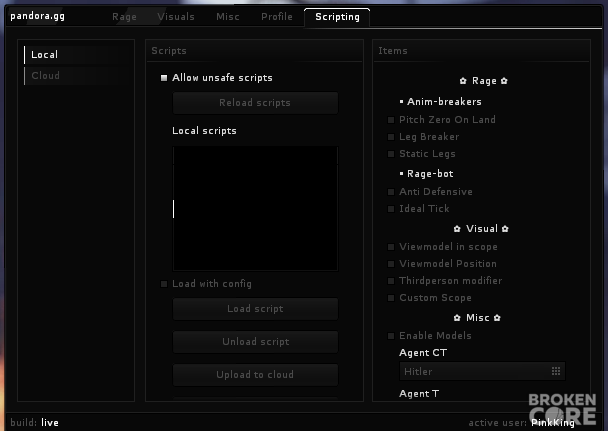This screenshot has height=431, width=608.
Task: Enable the Enable Models checkbox
Action: click(391, 336)
